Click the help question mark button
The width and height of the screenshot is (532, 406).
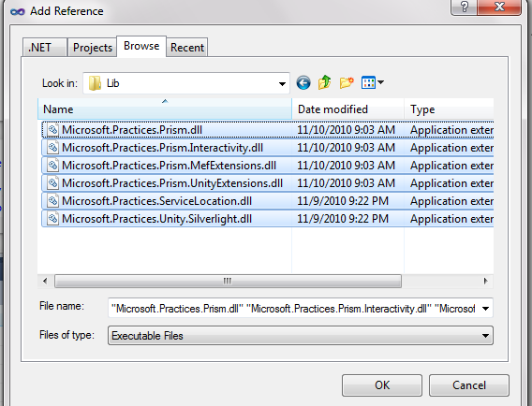(x=464, y=7)
